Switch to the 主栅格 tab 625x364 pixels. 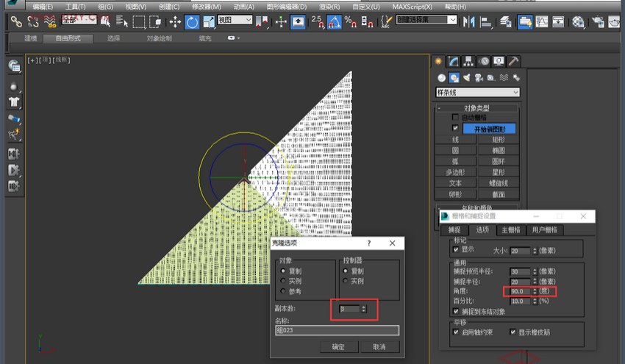(x=510, y=229)
